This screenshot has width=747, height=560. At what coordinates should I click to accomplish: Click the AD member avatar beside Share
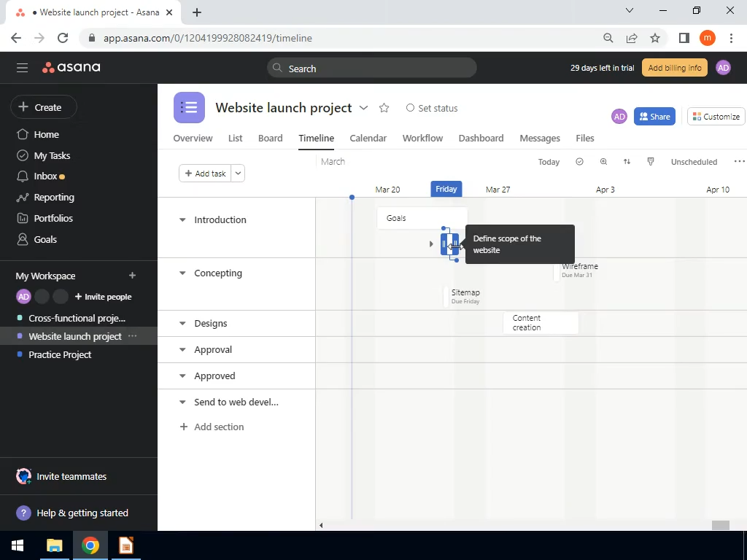(x=619, y=117)
